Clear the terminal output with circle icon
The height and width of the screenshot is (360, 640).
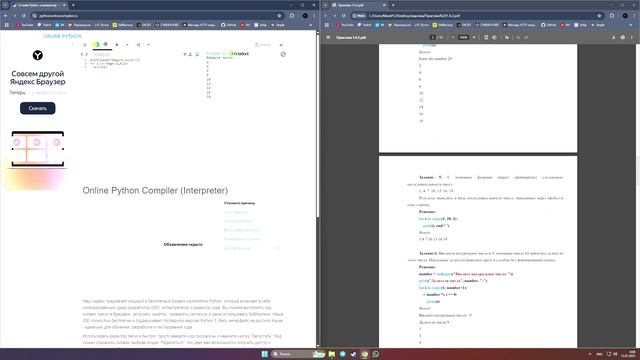click(283, 54)
